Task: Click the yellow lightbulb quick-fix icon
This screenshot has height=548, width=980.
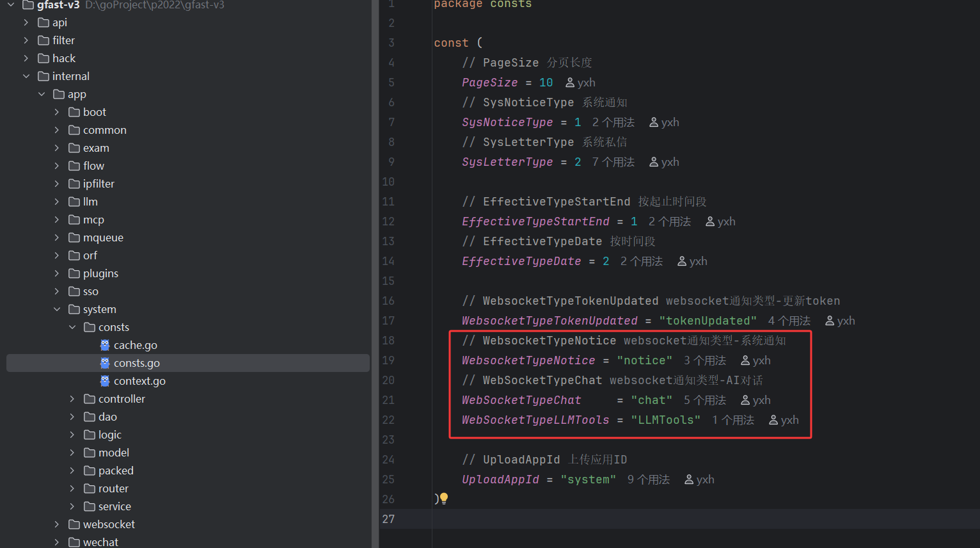Action: (444, 498)
